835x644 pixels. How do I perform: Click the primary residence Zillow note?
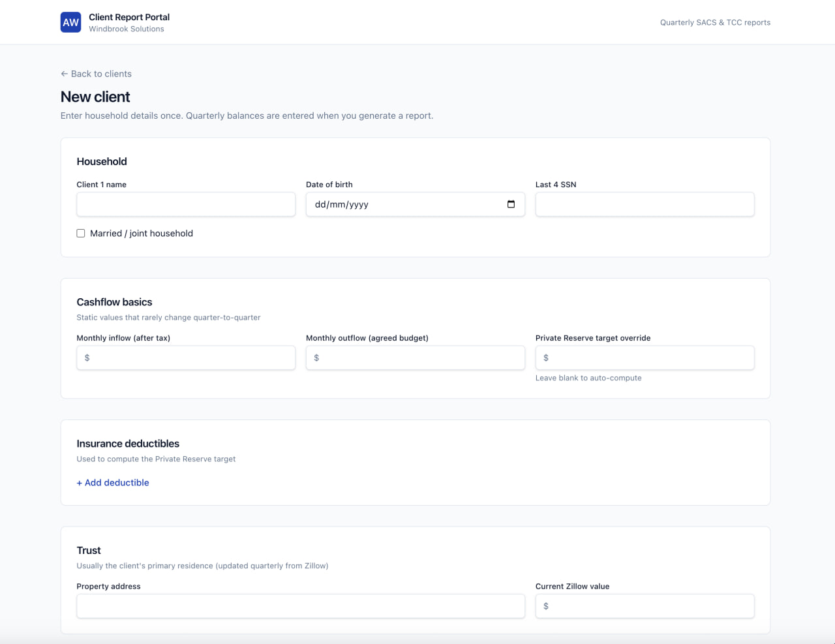coord(202,566)
